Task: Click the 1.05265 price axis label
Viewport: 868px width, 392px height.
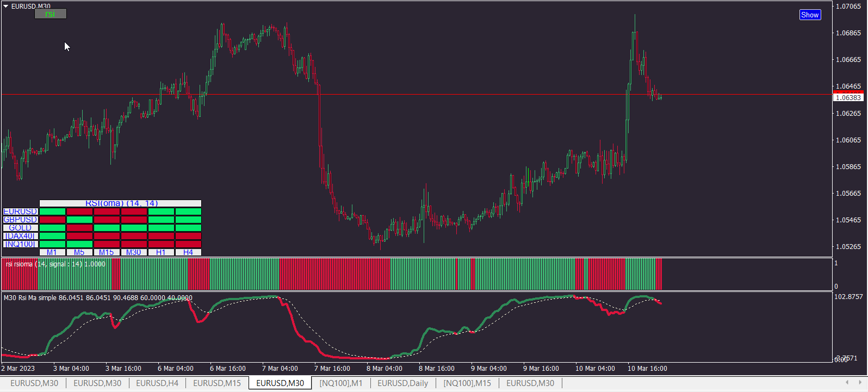Action: (x=848, y=247)
